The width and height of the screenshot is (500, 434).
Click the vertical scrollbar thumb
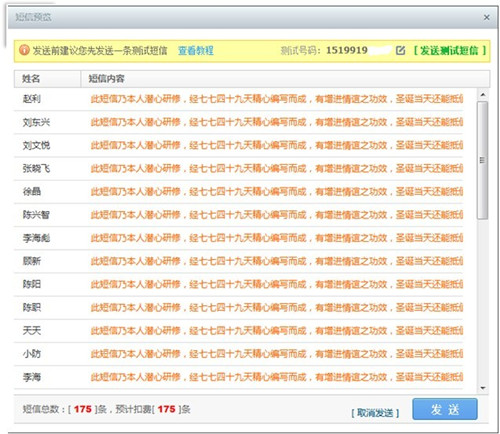pyautogui.click(x=482, y=160)
